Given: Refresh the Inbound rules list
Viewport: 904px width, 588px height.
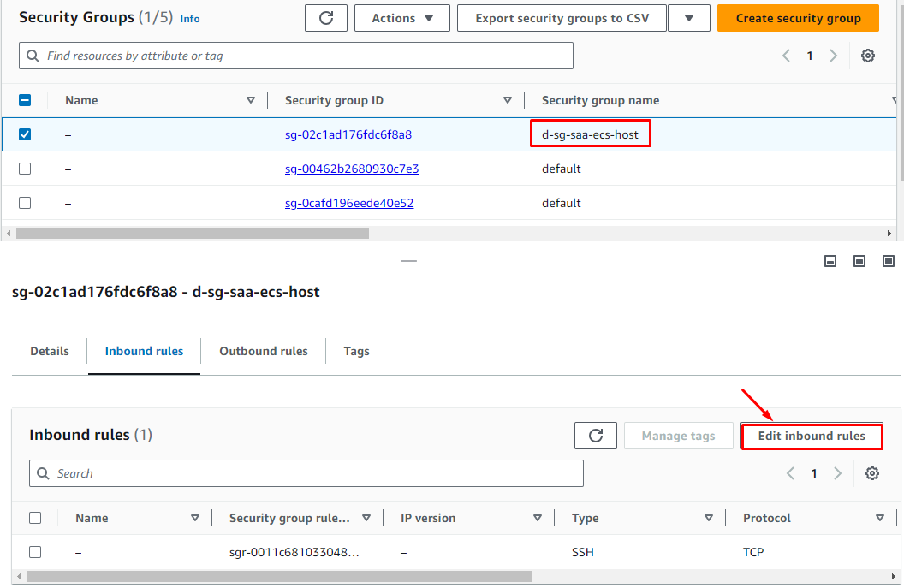Looking at the screenshot, I should coord(596,436).
